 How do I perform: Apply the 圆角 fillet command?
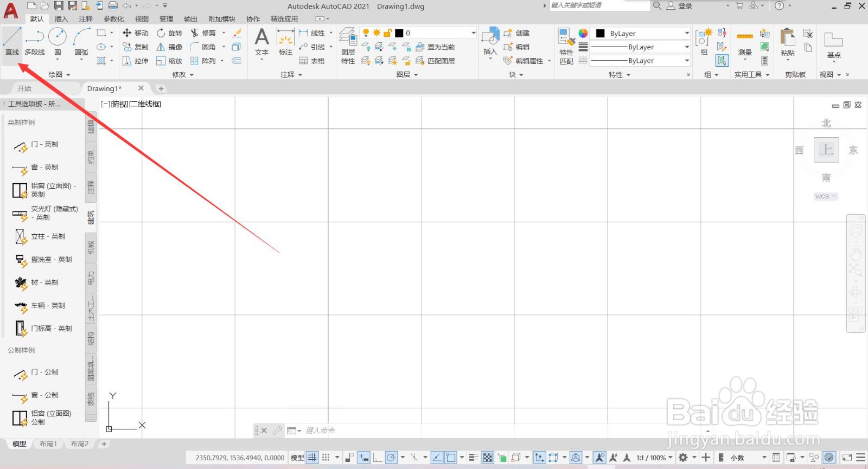pos(203,47)
